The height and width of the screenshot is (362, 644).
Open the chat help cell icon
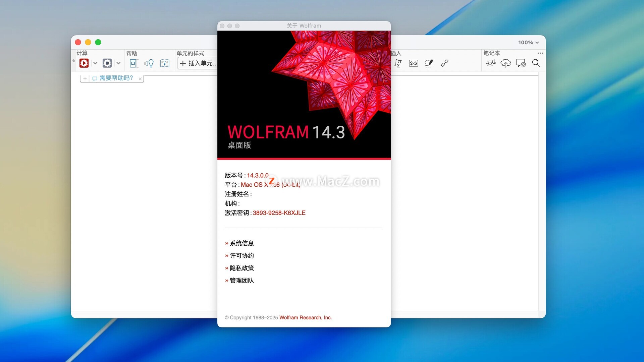134,63
